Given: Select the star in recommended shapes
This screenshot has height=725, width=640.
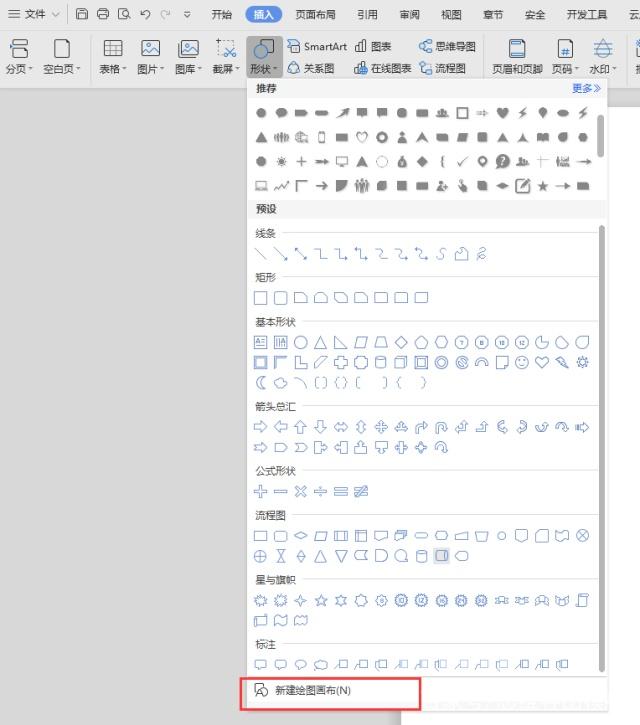Looking at the screenshot, I should pyautogui.click(x=542, y=186).
